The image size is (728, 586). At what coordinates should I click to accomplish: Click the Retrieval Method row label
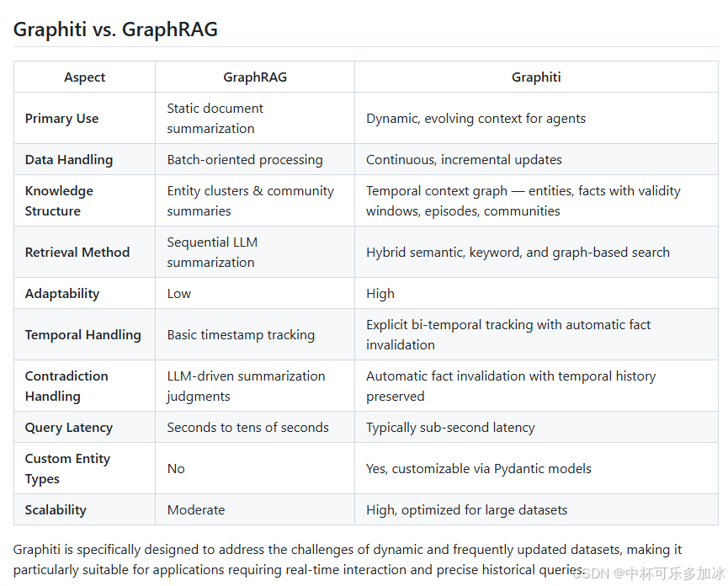click(77, 252)
